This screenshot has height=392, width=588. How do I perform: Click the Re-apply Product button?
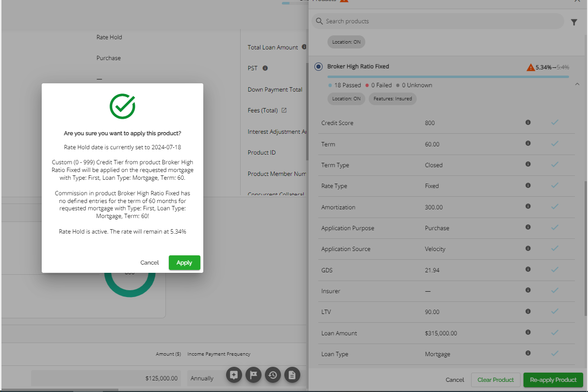click(x=553, y=380)
